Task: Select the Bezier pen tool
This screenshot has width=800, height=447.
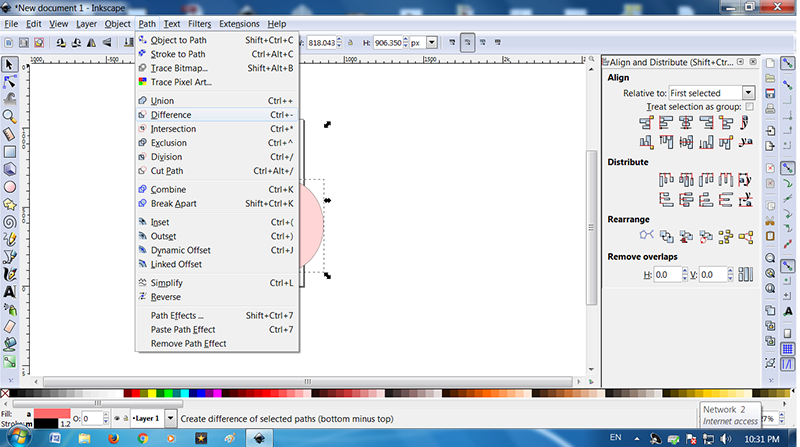Action: 9,257
